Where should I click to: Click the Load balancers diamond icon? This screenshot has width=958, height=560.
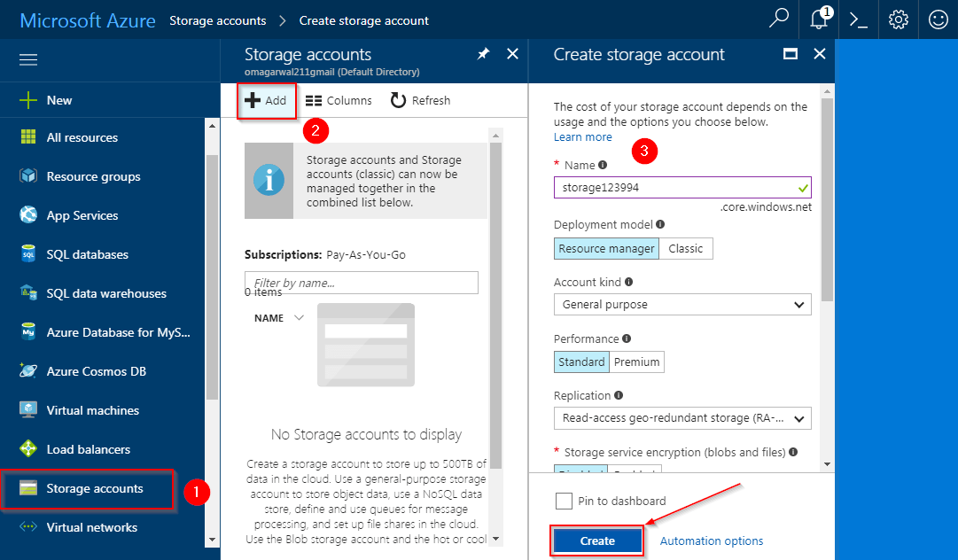(28, 449)
